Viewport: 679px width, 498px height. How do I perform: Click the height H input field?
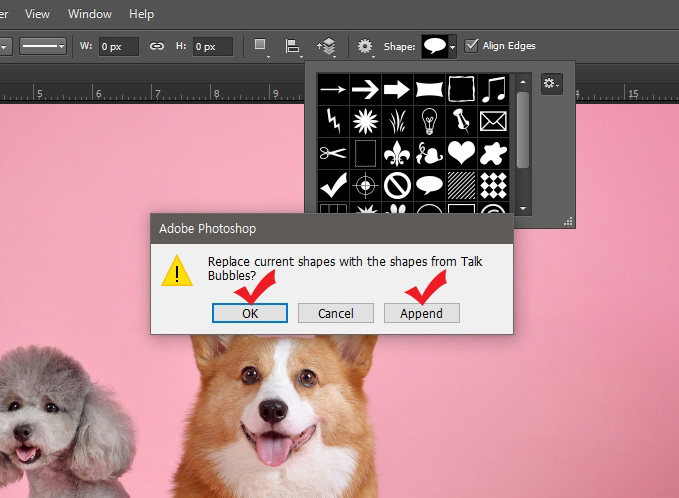click(213, 46)
